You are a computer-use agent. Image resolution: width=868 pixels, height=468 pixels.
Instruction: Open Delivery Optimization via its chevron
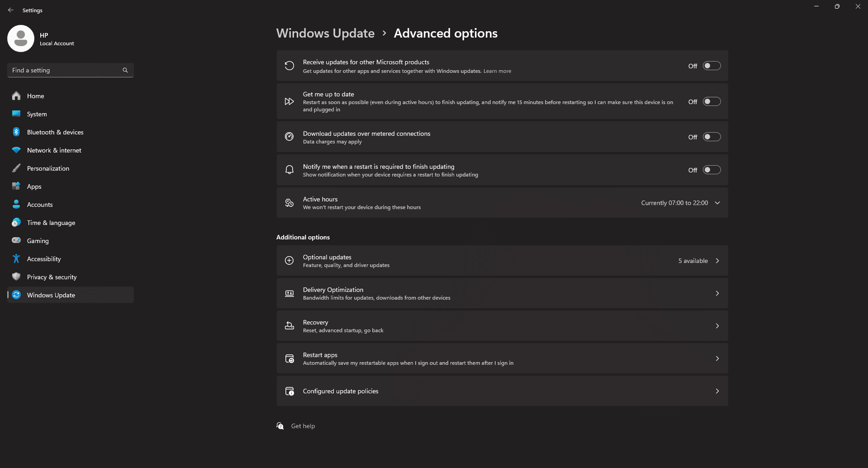coord(717,293)
